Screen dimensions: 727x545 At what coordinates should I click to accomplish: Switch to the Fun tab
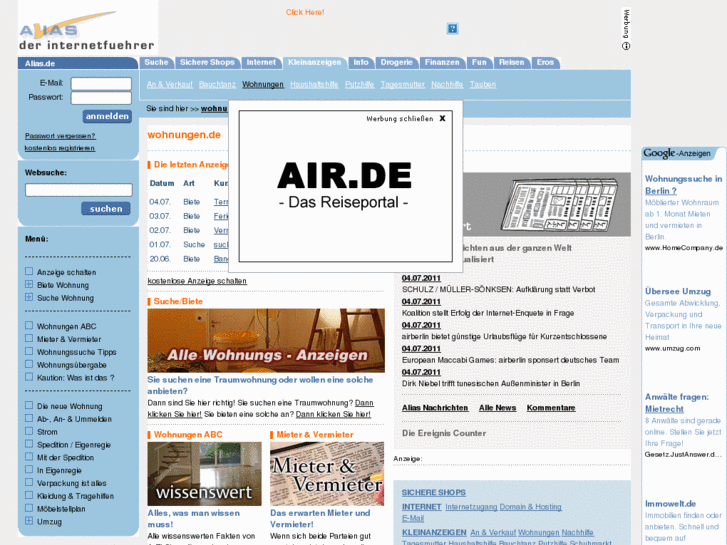tap(479, 63)
